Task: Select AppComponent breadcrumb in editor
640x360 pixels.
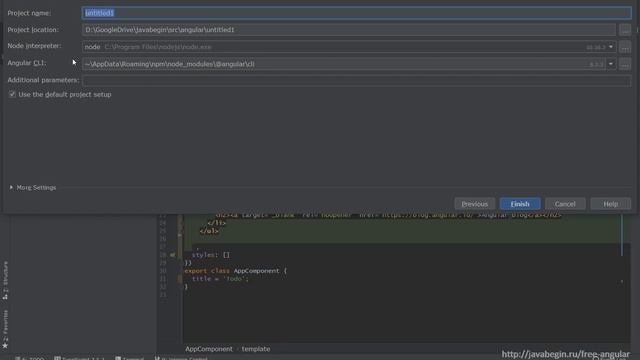Action: click(x=209, y=349)
